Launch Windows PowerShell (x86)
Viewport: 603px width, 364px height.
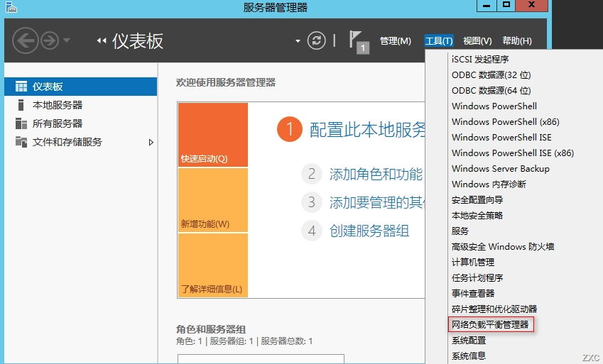click(x=505, y=121)
